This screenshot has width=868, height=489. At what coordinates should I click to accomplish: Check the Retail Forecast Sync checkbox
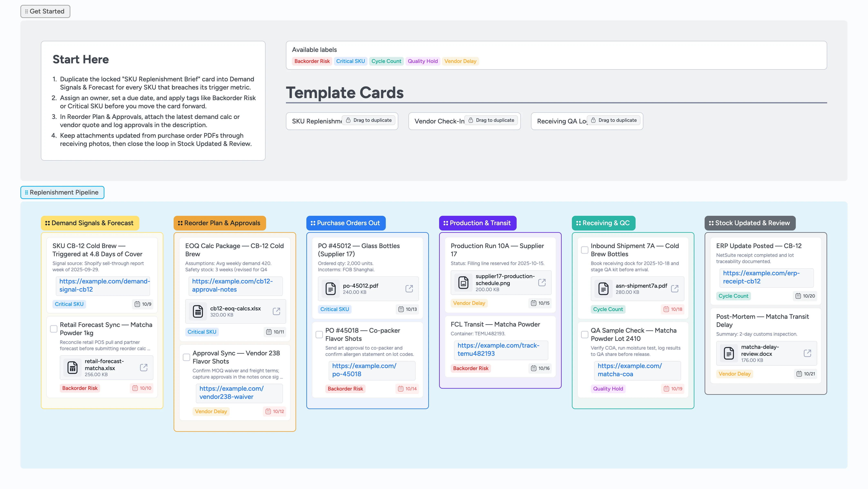pos(54,328)
